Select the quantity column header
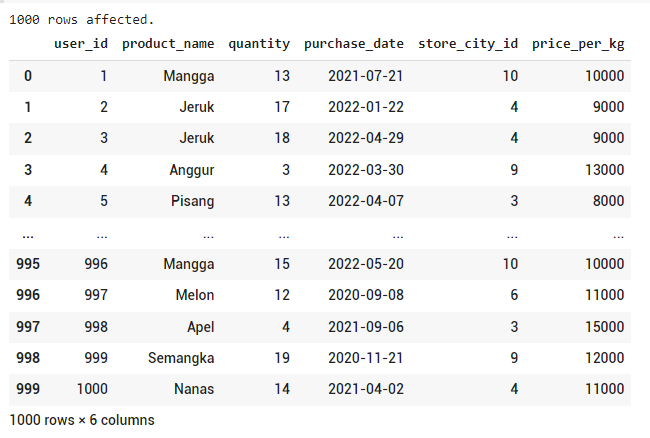The width and height of the screenshot is (650, 438). (259, 44)
